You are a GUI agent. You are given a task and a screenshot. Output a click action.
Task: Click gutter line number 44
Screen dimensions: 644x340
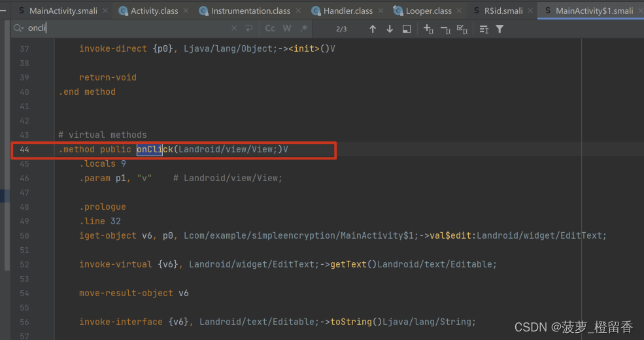[25, 150]
